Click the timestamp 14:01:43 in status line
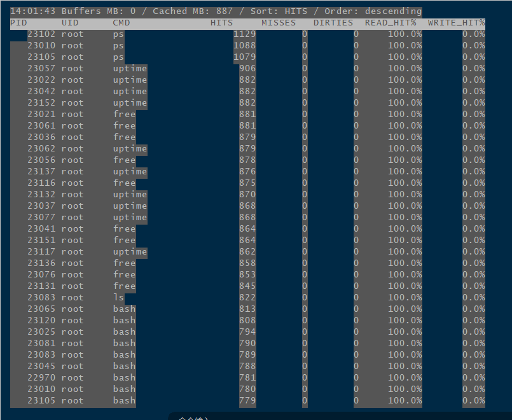This screenshot has height=420, width=512. pyautogui.click(x=32, y=11)
